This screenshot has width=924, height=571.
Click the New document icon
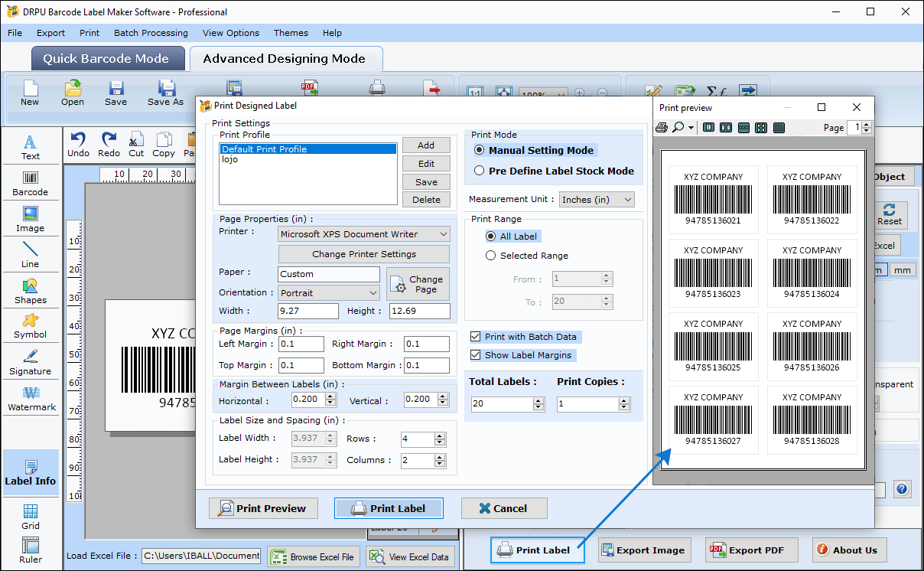(x=30, y=88)
